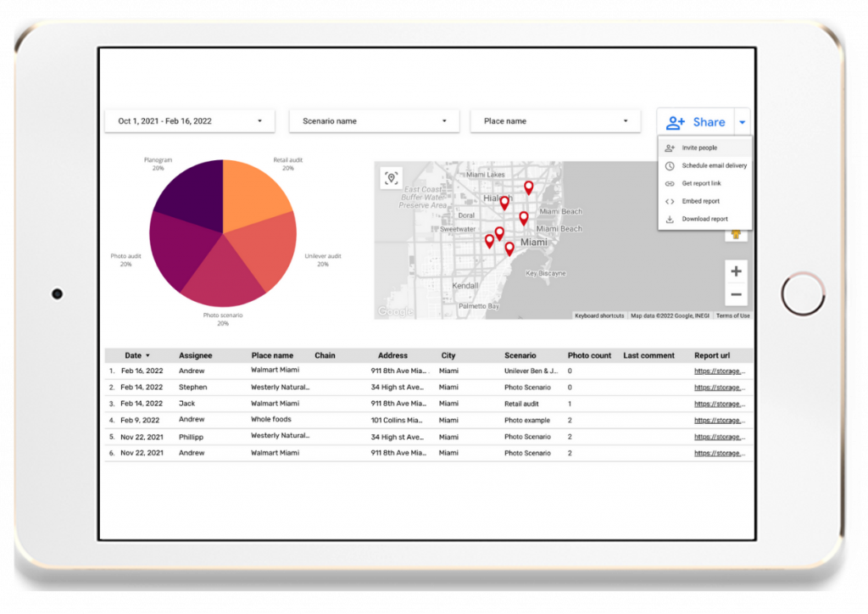Open the report url for the Feb 16 row
The height and width of the screenshot is (614, 868).
pyautogui.click(x=720, y=371)
